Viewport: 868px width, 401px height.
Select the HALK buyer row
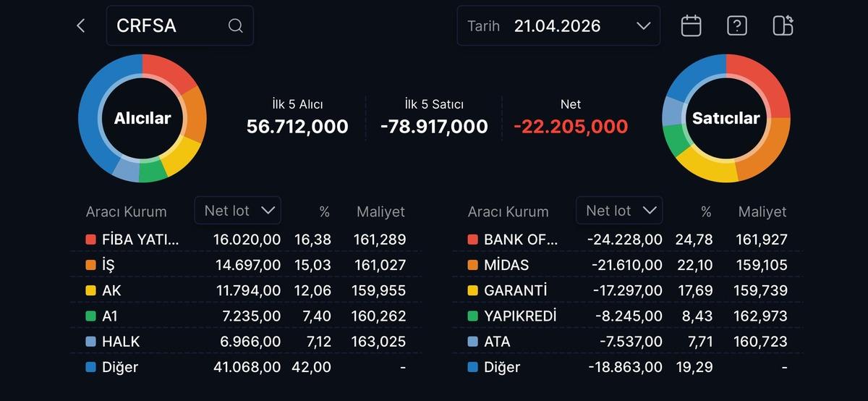(244, 342)
